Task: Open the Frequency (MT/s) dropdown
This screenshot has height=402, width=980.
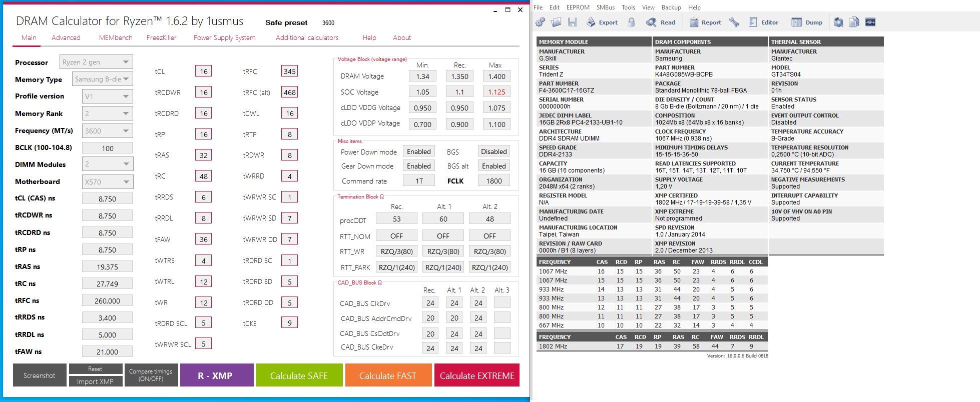Action: point(107,130)
